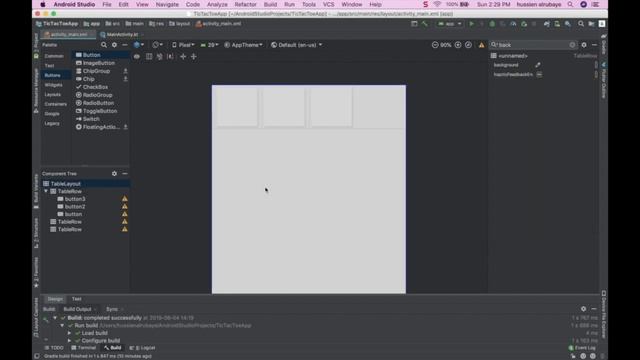The height and width of the screenshot is (360, 640).
Task: Select Containers palette category
Action: (56, 104)
